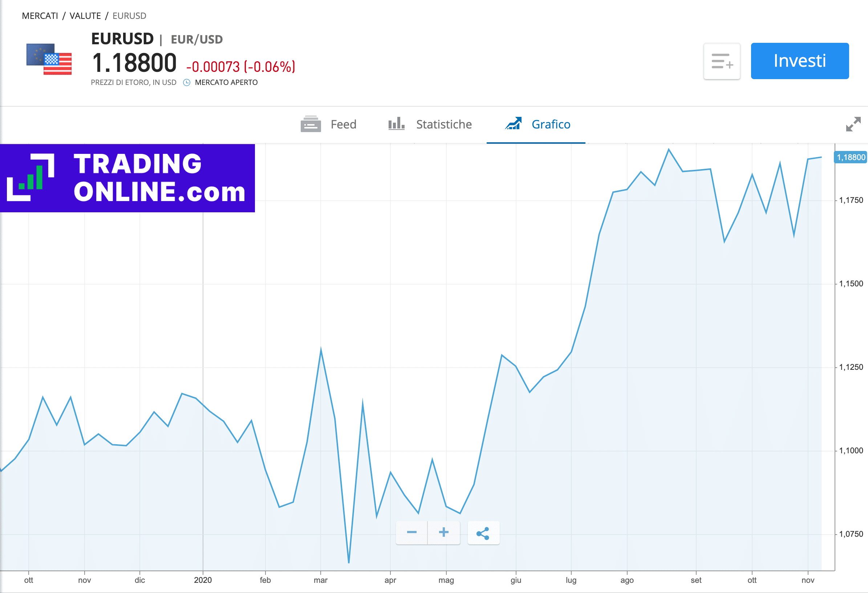Click the 1,0750 price axis label
Screen dimensions: 868x593
click(x=851, y=534)
